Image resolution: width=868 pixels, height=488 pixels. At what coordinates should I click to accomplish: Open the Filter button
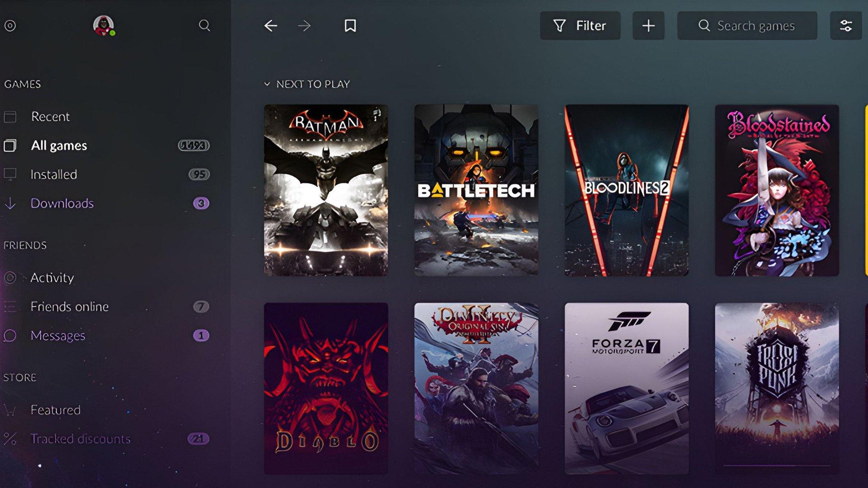pos(580,26)
